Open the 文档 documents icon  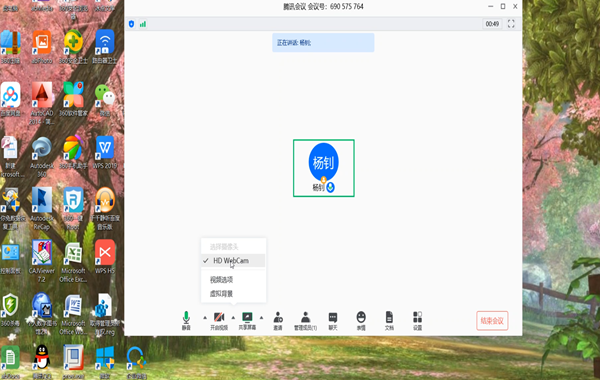click(x=389, y=321)
